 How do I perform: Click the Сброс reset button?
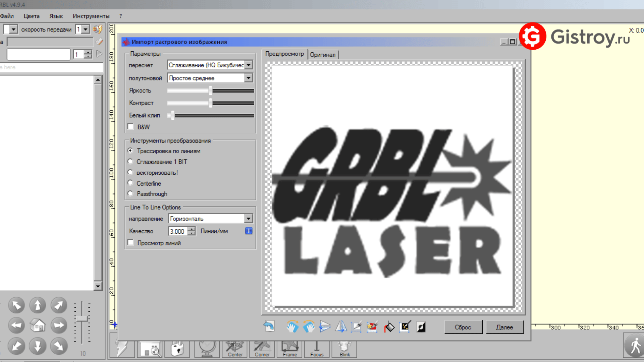coord(463,327)
